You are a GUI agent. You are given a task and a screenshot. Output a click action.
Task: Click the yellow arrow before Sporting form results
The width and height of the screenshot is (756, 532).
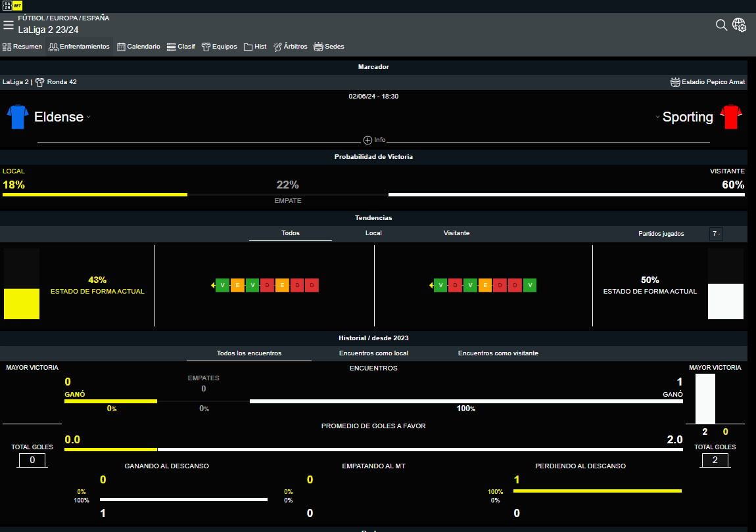(431, 285)
